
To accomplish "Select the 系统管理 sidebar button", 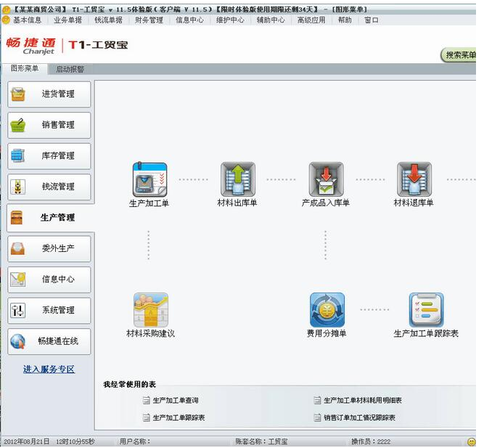I will (49, 311).
